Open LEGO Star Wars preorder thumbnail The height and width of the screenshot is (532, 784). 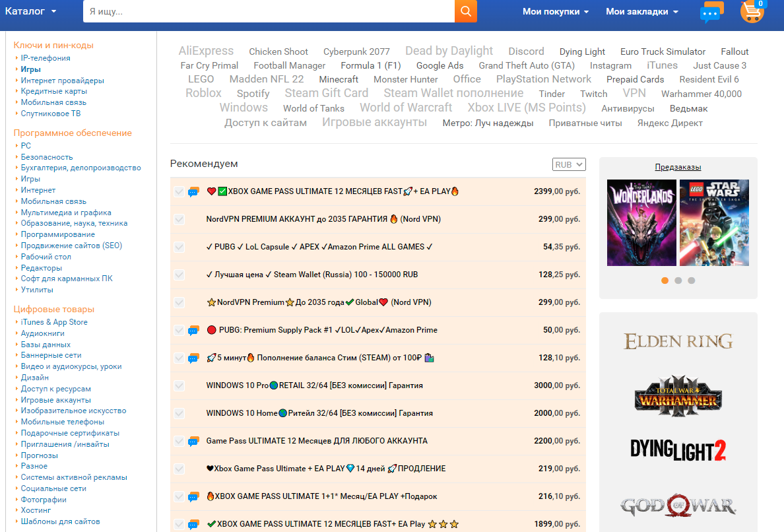715,222
